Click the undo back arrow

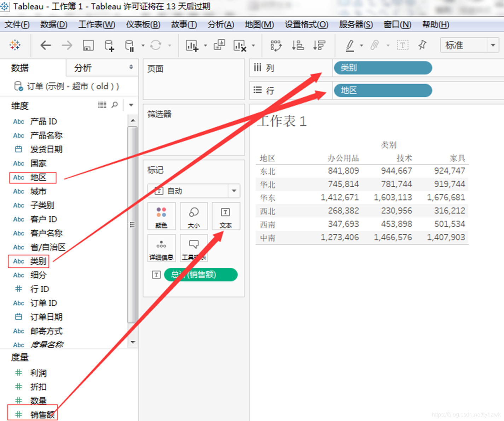pyautogui.click(x=46, y=45)
